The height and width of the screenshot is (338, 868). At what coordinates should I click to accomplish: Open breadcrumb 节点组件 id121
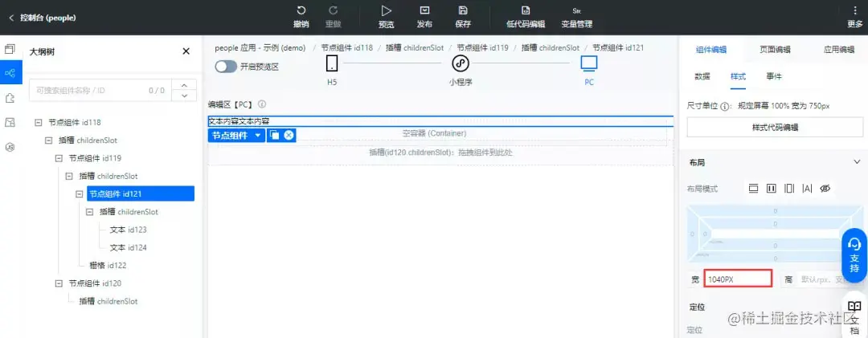tap(618, 48)
